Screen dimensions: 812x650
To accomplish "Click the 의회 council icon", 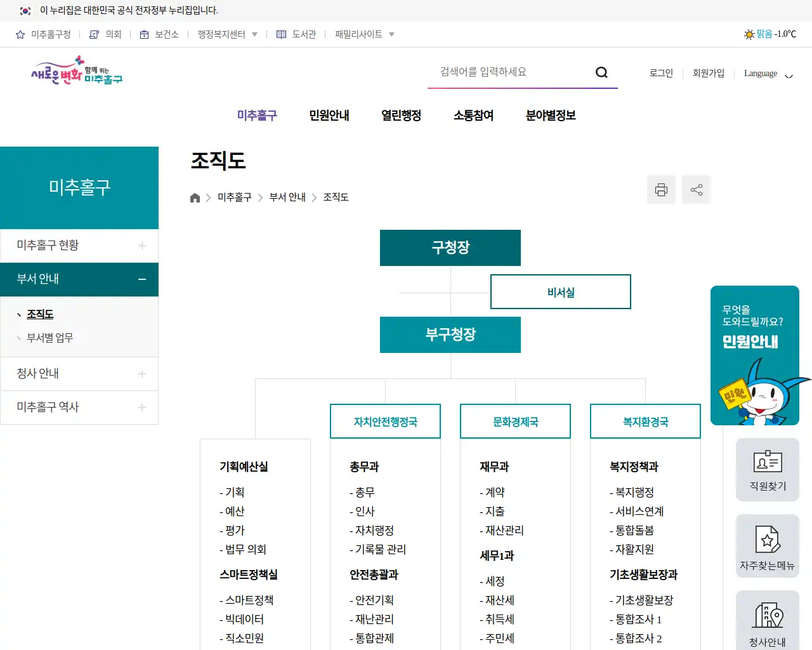I will click(x=94, y=34).
